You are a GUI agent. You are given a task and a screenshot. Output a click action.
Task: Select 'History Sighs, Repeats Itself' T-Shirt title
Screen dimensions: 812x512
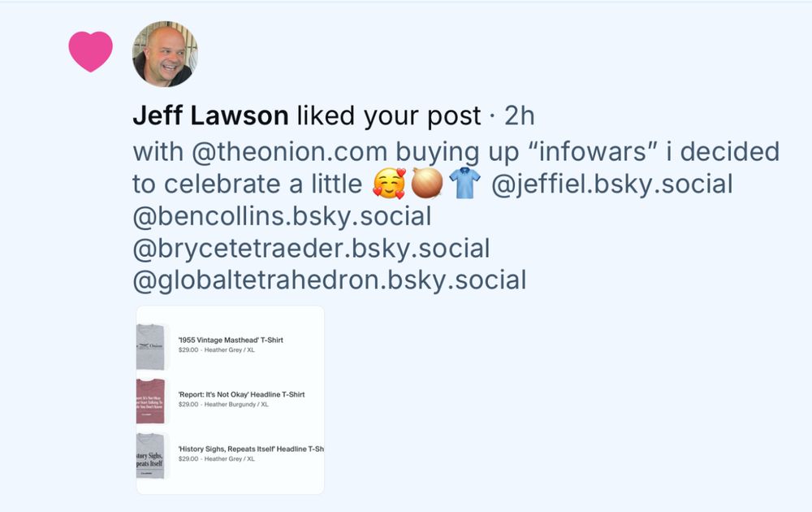coord(251,449)
